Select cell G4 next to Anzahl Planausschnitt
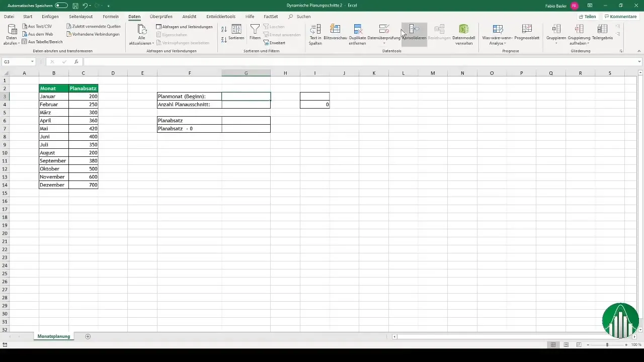644x362 pixels. point(246,105)
